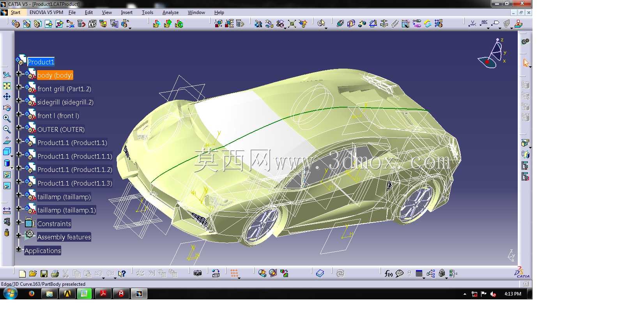
Task: Select the Replace Component tool
Action: pyautogui.click(x=70, y=24)
